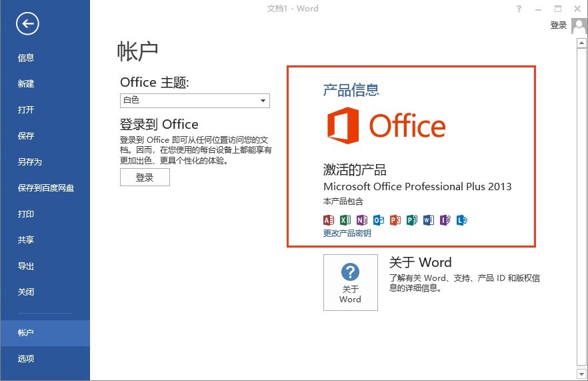Click the 关于 Word button
The height and width of the screenshot is (381, 588).
coord(350,282)
